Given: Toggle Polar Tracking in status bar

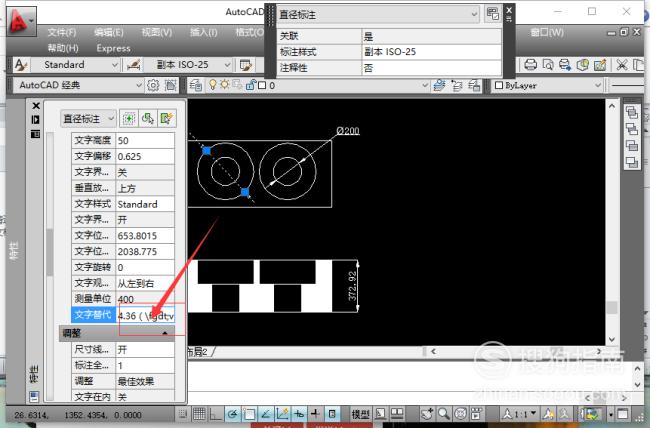Looking at the screenshot, I should [x=233, y=414].
